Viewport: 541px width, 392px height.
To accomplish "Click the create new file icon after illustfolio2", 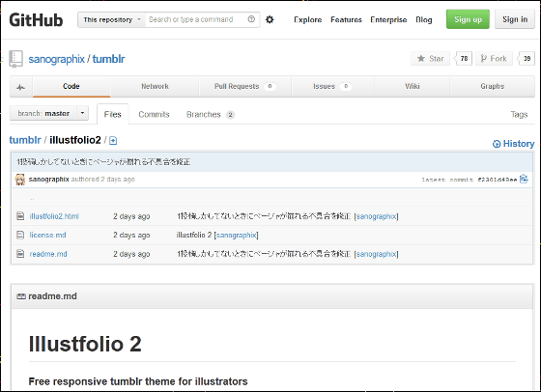I will coord(113,140).
